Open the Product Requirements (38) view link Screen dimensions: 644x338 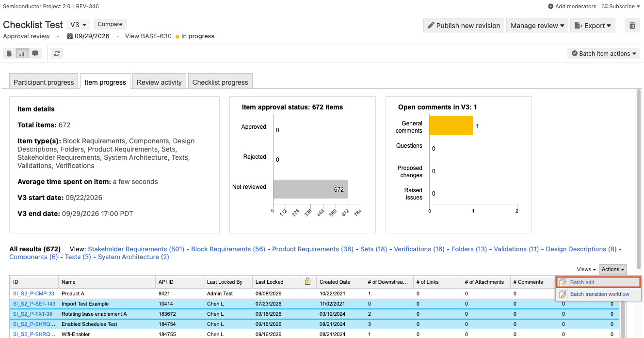[x=313, y=249]
